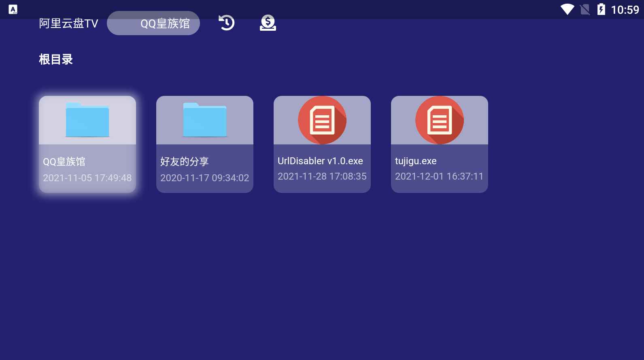This screenshot has width=644, height=360.
Task: Click the charging battery icon
Action: [x=601, y=9]
